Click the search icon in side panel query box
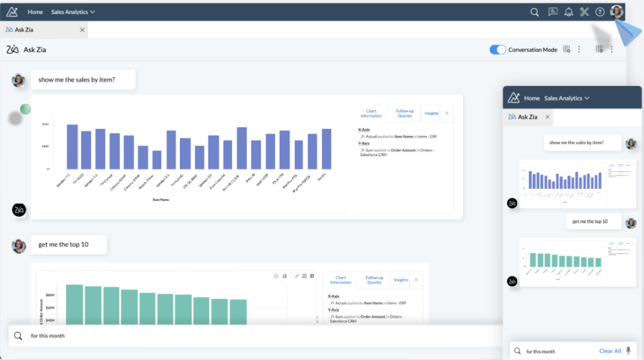 (518, 351)
